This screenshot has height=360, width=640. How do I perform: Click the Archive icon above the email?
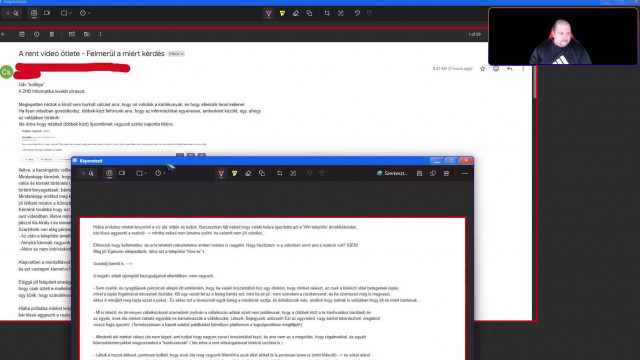tap(22, 34)
